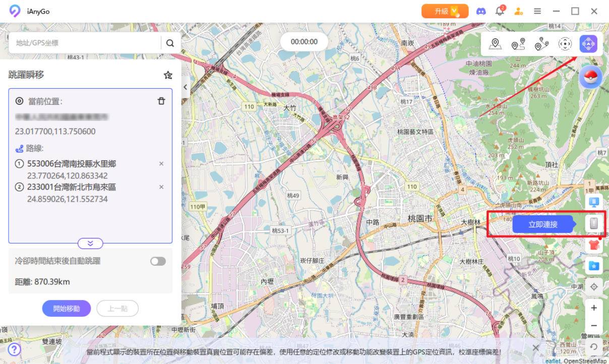The image size is (609, 364).
Task: Open the hamburger main menu
Action: pyautogui.click(x=537, y=11)
